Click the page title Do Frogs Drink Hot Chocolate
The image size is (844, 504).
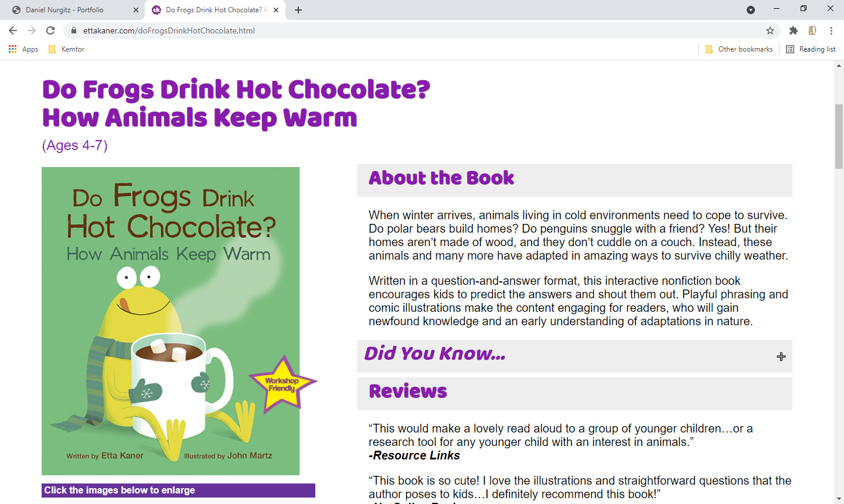[236, 104]
